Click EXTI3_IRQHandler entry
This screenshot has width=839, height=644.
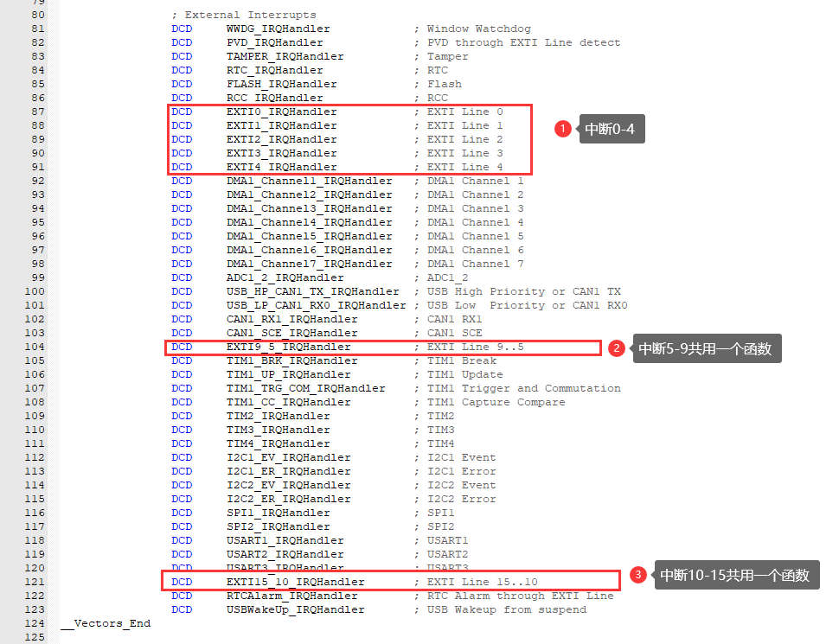tap(281, 154)
